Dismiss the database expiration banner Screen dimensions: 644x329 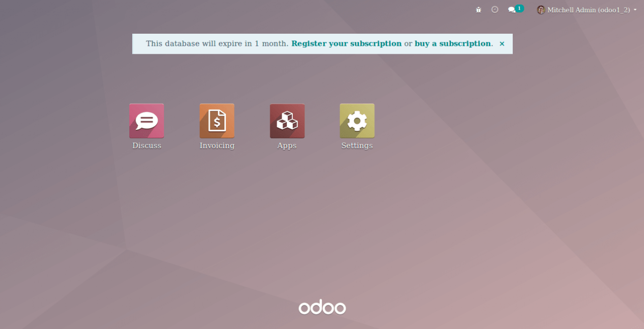pos(502,44)
